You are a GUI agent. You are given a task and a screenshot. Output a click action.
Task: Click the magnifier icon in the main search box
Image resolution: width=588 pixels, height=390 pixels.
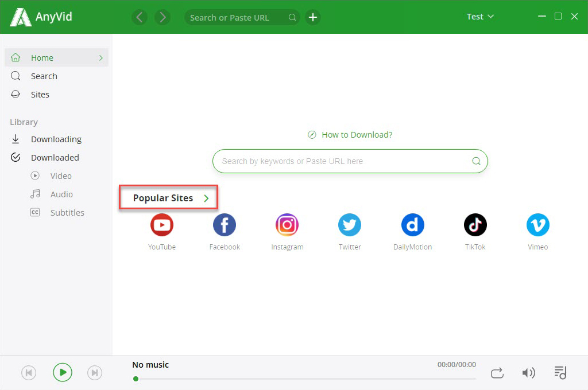(x=476, y=161)
